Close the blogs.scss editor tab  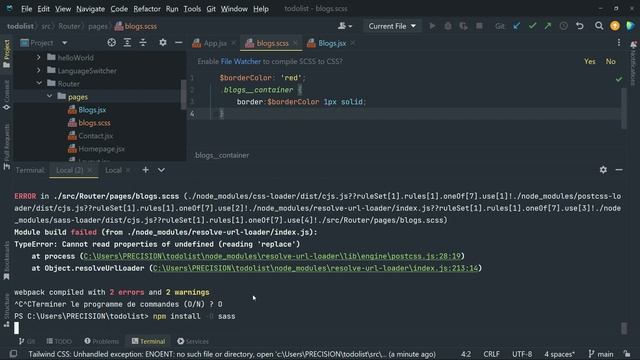point(295,43)
